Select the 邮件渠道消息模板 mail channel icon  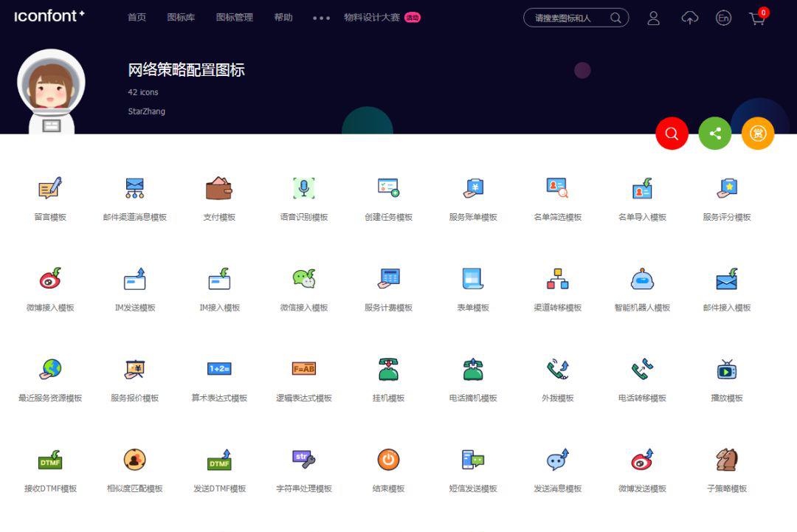[135, 188]
